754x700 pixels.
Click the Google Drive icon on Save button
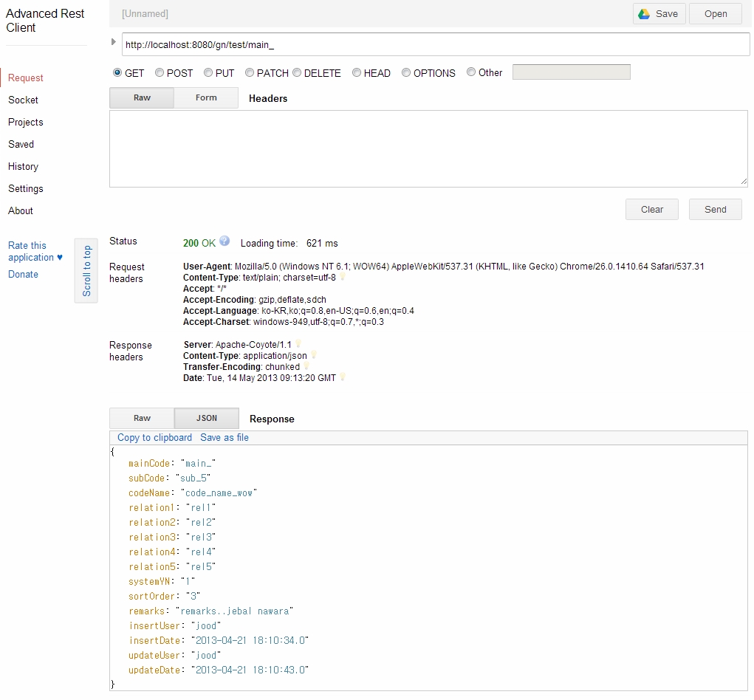[644, 14]
